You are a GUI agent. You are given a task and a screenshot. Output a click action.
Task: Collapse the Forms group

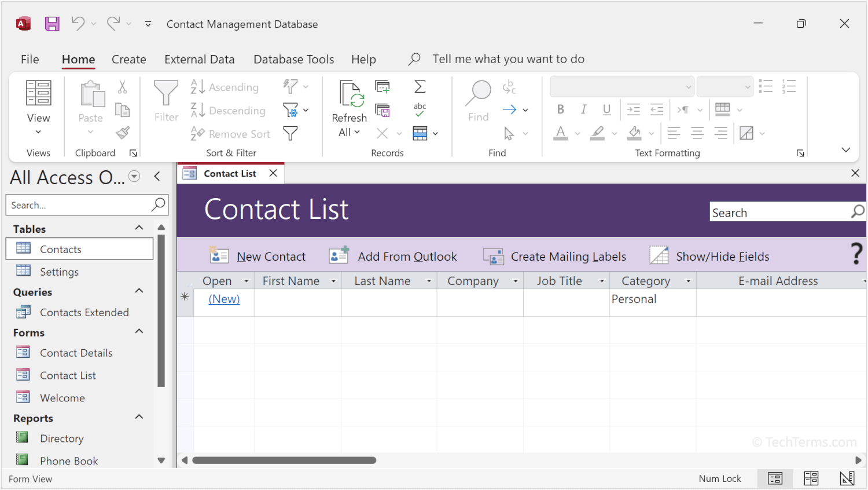click(x=139, y=331)
